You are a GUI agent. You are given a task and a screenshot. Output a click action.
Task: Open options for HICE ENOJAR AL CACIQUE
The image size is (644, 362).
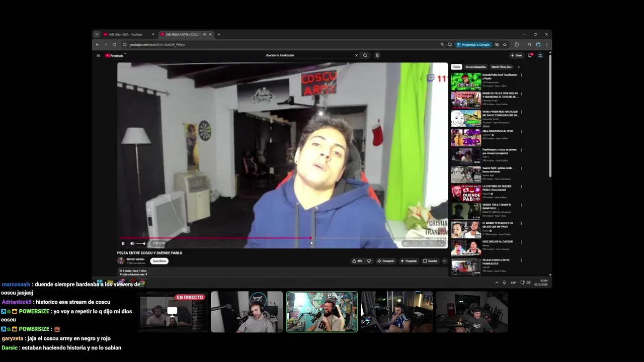pyautogui.click(x=521, y=242)
